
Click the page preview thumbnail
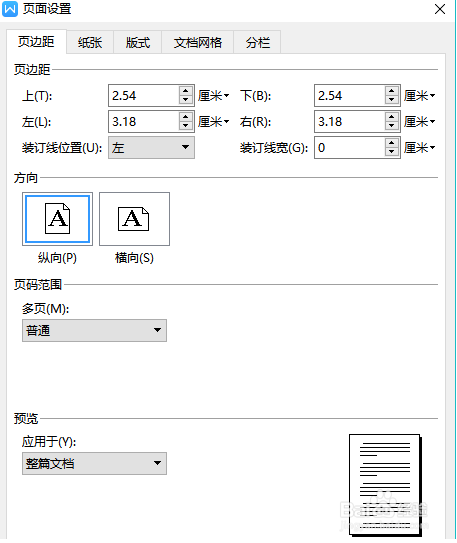386,485
